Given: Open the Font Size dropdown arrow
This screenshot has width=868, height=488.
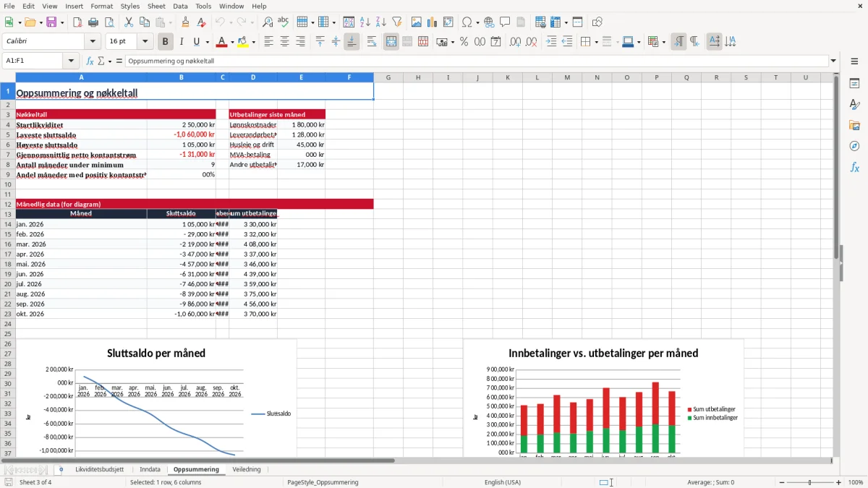Looking at the screenshot, I should [x=145, y=42].
